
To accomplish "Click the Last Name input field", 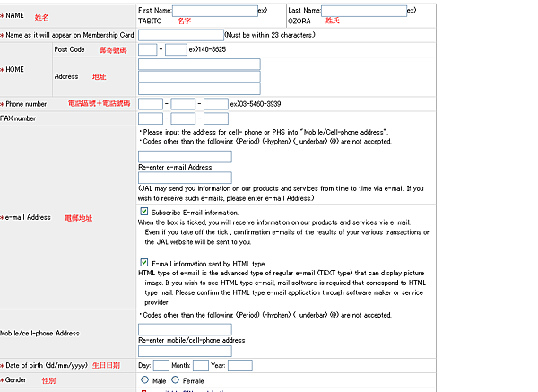I will (364, 11).
